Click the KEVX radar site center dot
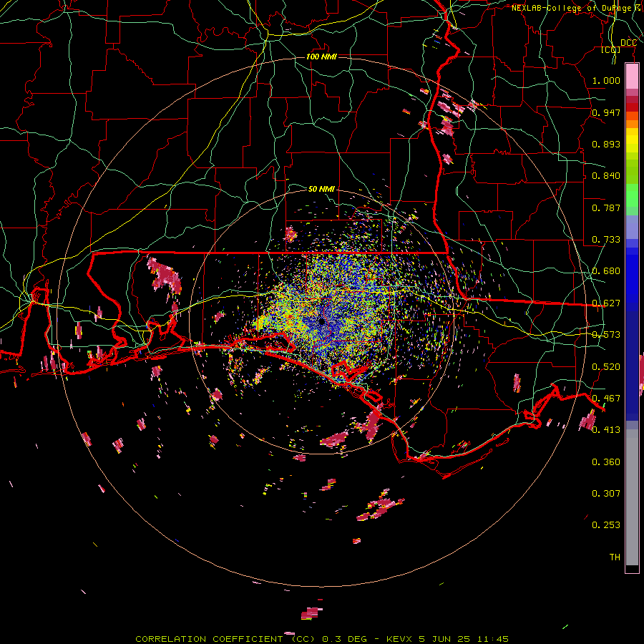The height and width of the screenshot is (644, 644). tap(322, 322)
